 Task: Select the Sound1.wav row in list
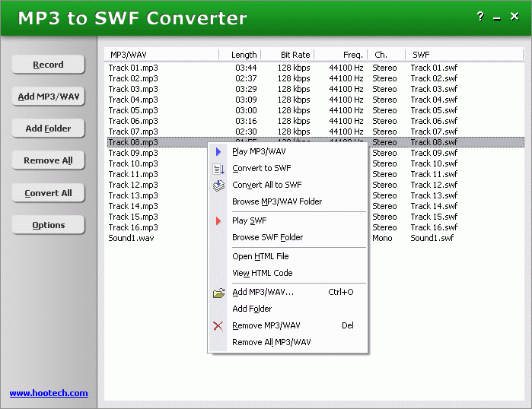pyautogui.click(x=131, y=238)
